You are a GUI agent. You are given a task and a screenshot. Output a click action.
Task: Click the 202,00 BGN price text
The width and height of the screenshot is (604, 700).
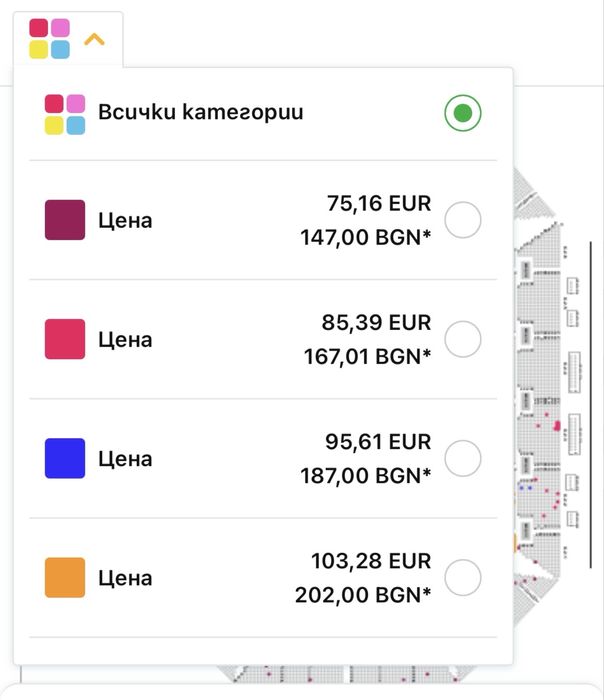tap(363, 596)
